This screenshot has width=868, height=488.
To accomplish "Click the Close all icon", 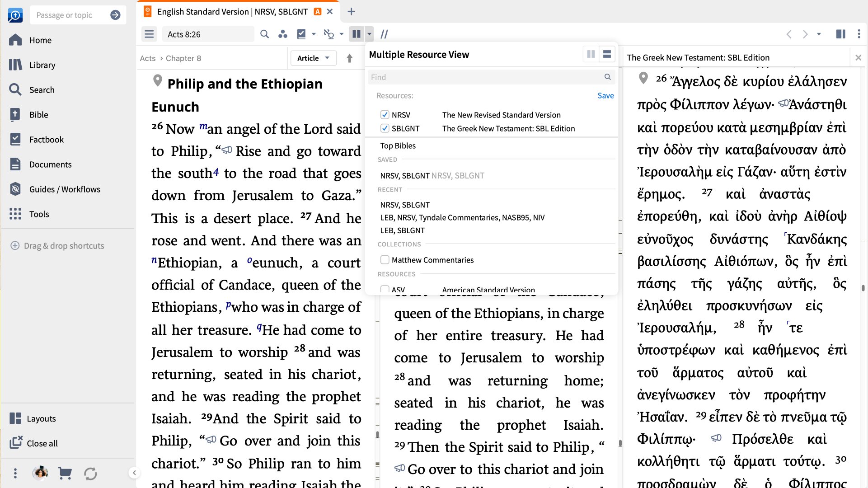I will pos(16,443).
